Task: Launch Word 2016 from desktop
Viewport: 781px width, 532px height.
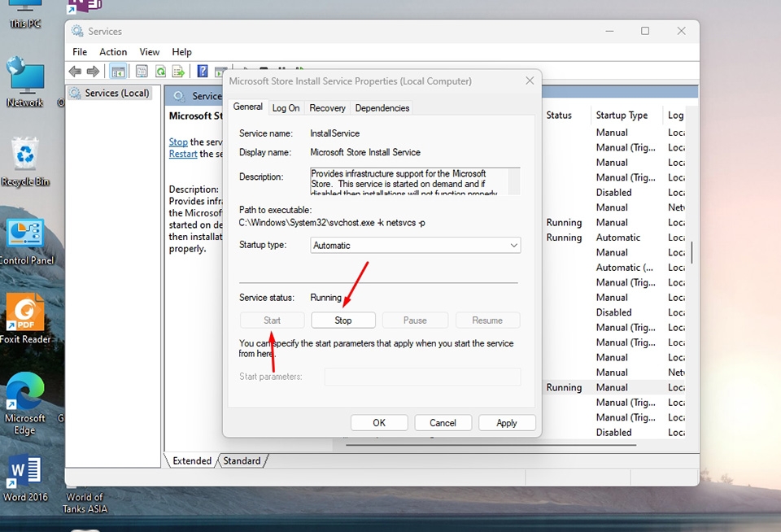Action: coord(25,478)
